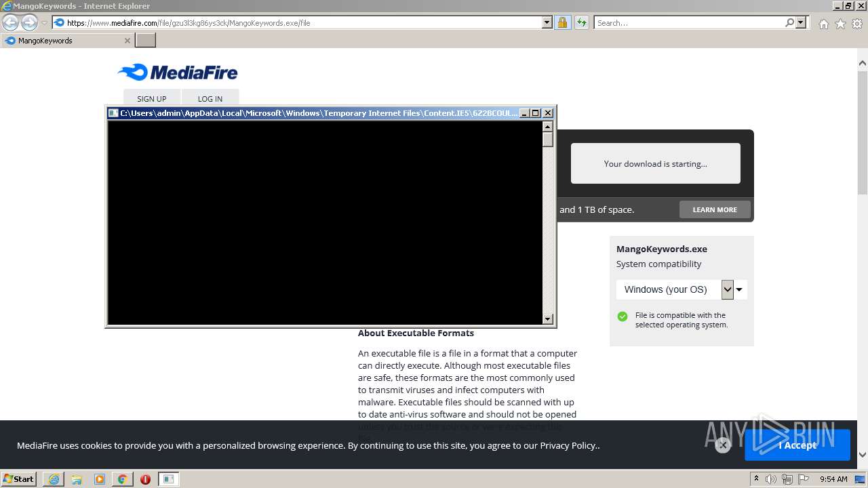868x488 pixels.
Task: Minimize the console window
Action: point(524,113)
